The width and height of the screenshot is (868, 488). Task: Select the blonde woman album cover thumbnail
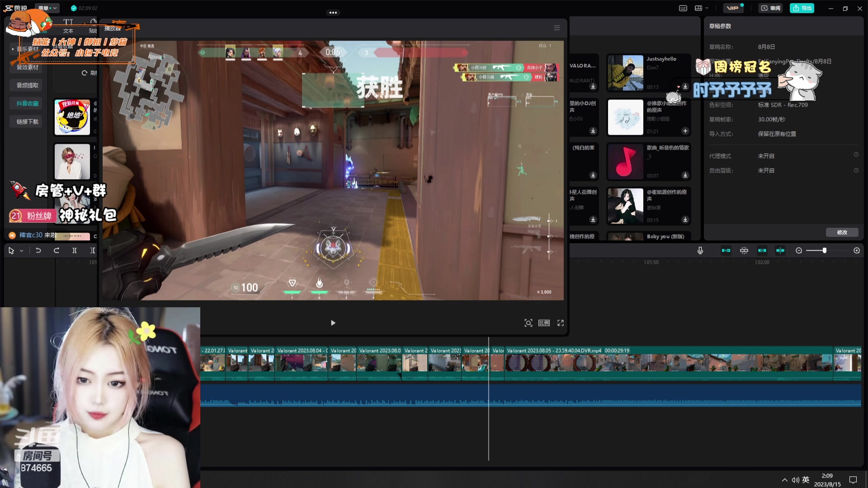(x=72, y=162)
